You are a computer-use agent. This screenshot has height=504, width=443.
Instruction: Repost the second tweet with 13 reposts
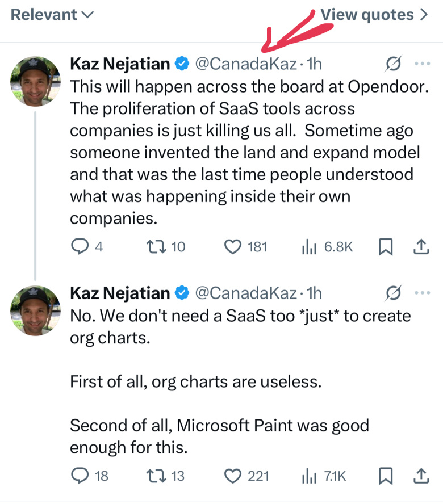155,476
